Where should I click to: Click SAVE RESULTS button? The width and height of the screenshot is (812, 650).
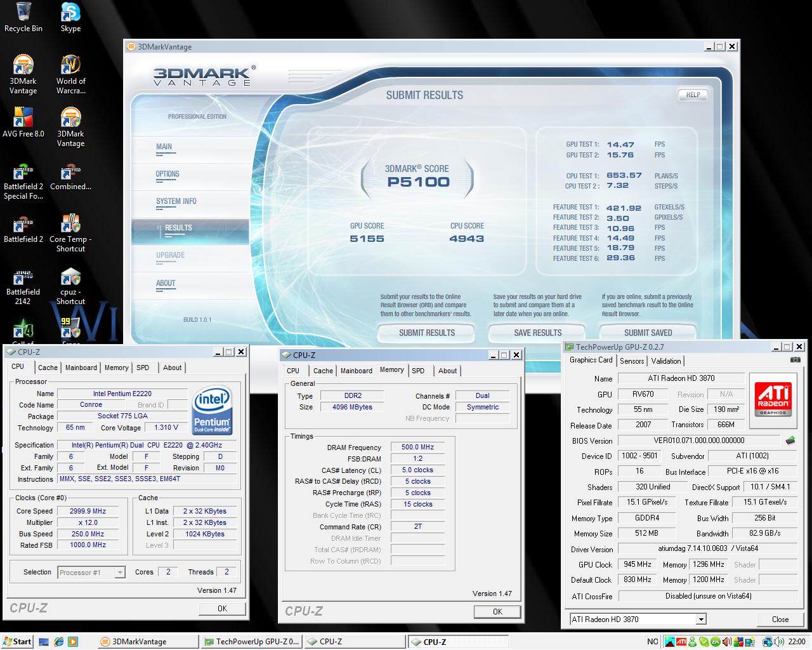click(538, 333)
